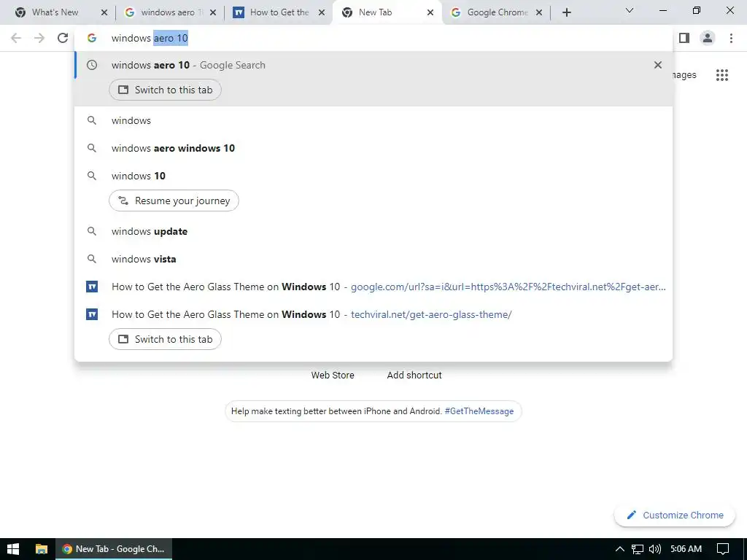Close the windows aero search tab
The width and height of the screenshot is (747, 560).
(x=213, y=13)
